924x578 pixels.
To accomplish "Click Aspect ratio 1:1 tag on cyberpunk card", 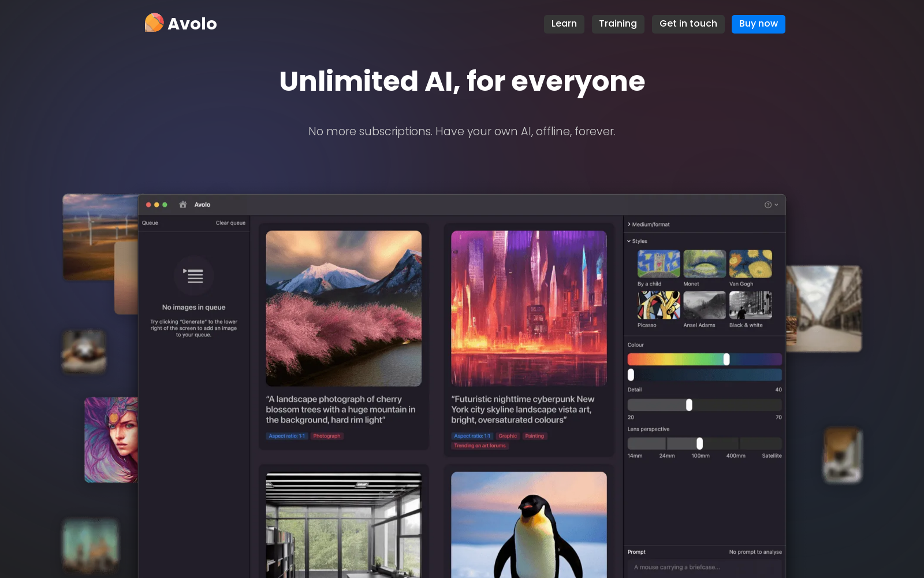I will tap(472, 436).
